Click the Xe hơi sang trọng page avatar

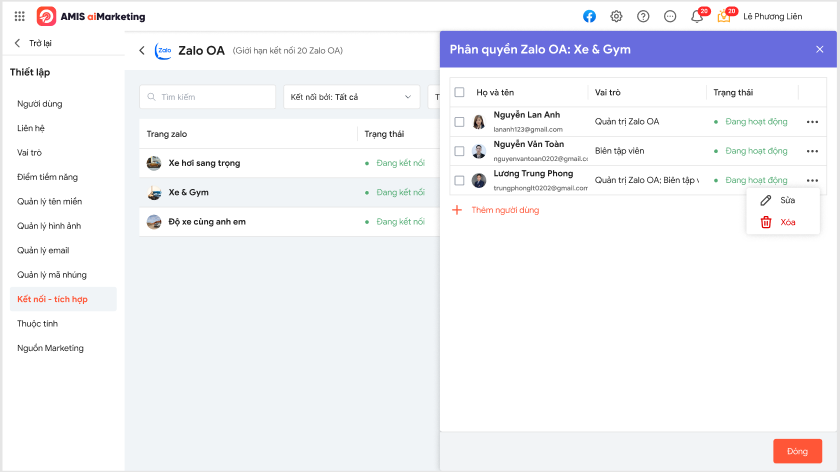(154, 163)
